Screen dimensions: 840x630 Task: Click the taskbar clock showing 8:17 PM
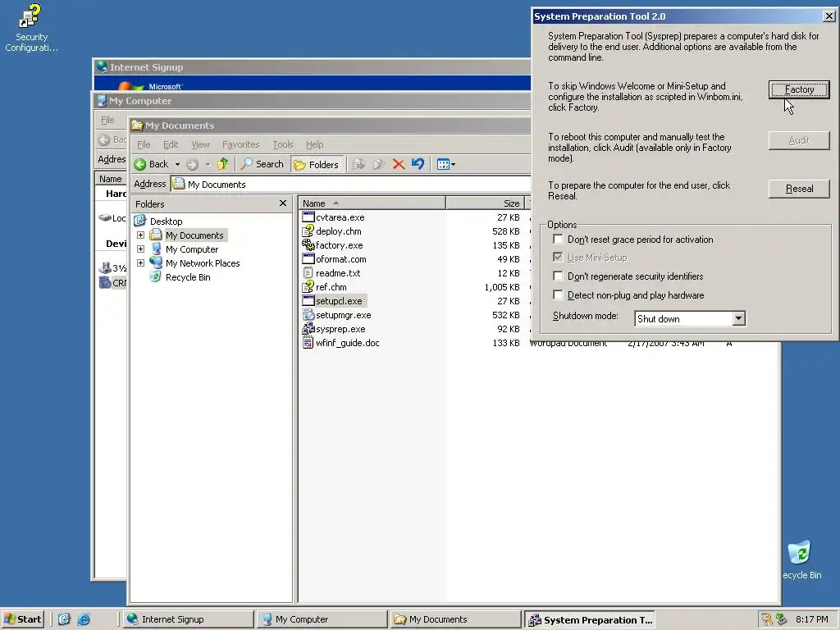point(811,619)
